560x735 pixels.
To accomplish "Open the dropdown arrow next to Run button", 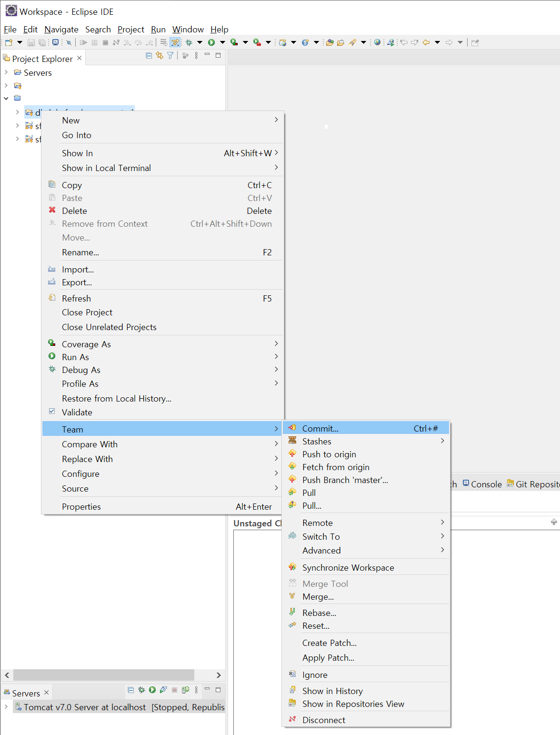I will pyautogui.click(x=222, y=42).
